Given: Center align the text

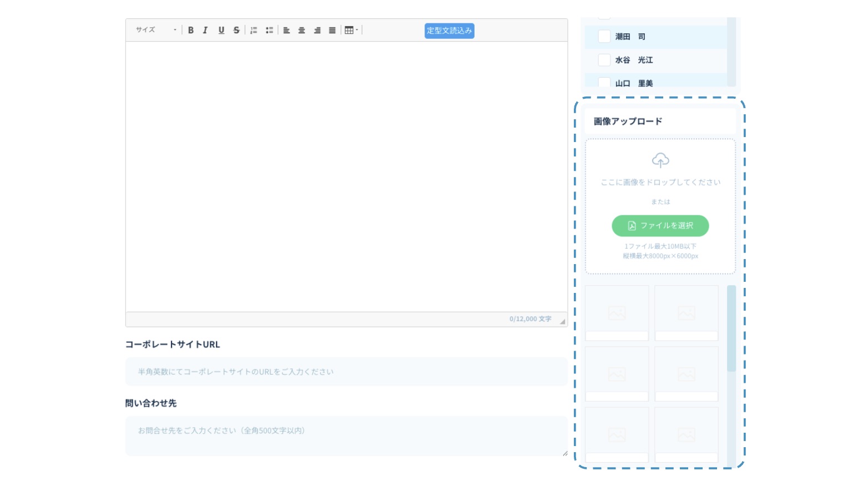Looking at the screenshot, I should 302,31.
